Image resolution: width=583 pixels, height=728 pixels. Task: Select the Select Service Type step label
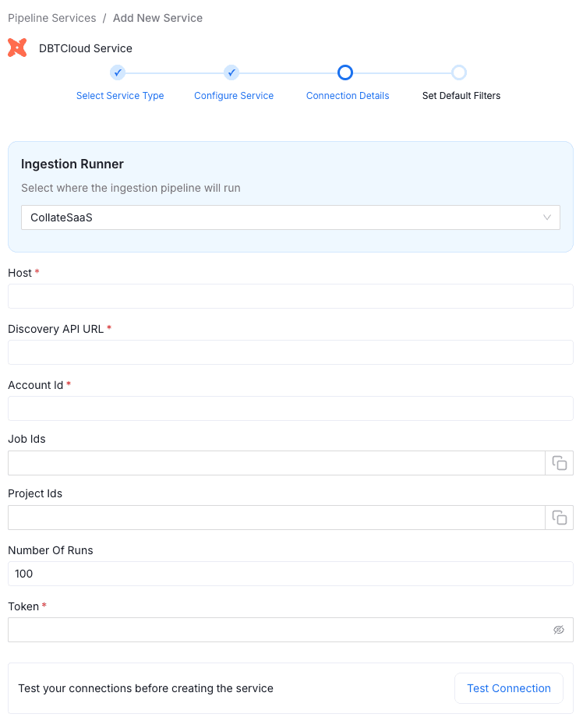[x=120, y=96]
